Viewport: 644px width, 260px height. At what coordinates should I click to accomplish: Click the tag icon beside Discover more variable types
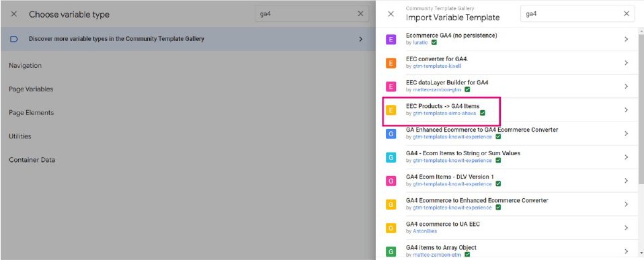pos(14,39)
